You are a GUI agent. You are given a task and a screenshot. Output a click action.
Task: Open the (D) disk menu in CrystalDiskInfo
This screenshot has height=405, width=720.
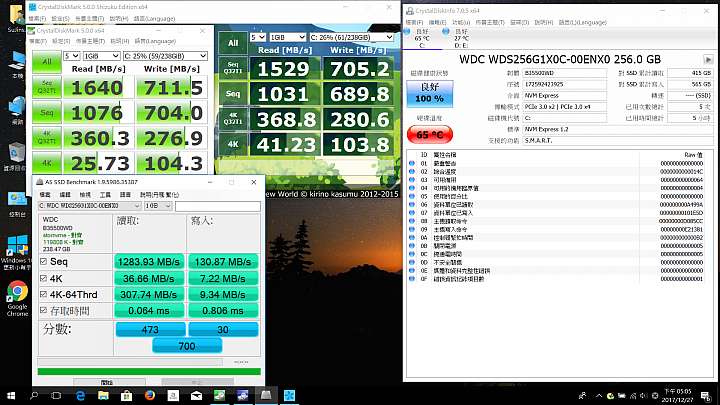519,22
